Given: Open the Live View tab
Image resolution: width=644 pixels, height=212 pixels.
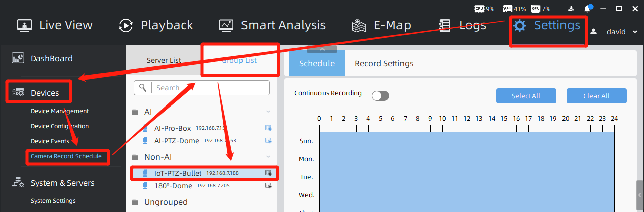Looking at the screenshot, I should pyautogui.click(x=54, y=25).
